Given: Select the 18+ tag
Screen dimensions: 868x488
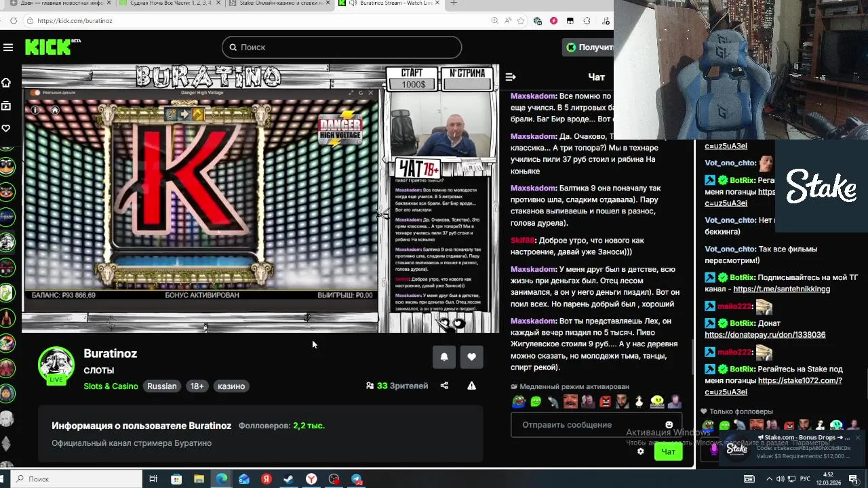Looking at the screenshot, I should [x=197, y=386].
